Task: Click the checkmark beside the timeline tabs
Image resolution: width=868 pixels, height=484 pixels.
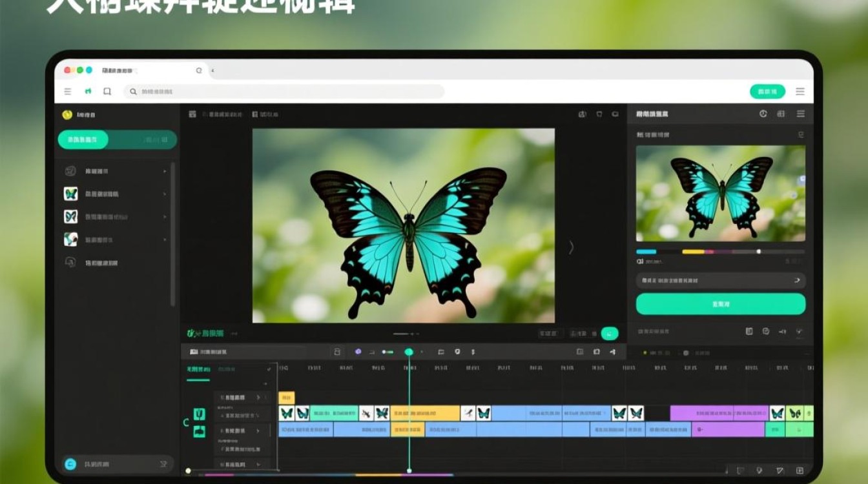Action: coord(269,369)
